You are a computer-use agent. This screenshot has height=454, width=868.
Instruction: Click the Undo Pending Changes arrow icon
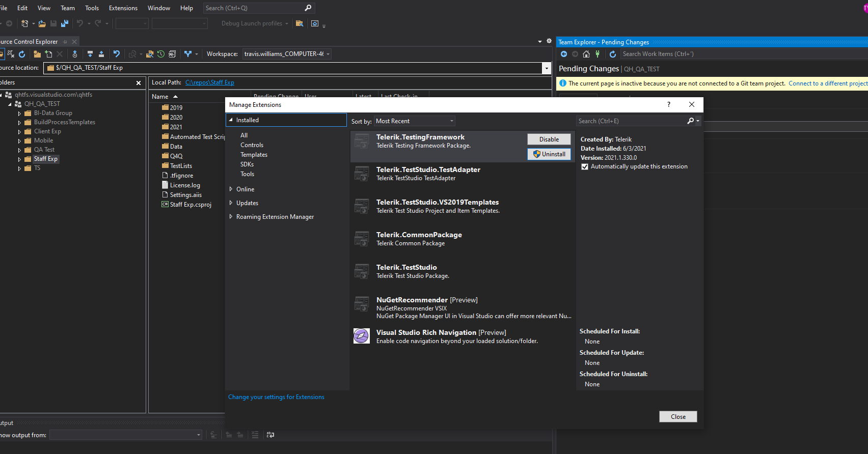(117, 54)
